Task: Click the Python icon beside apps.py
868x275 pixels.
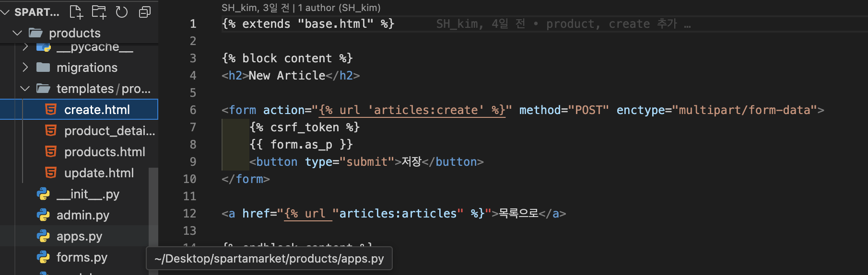Action: pyautogui.click(x=43, y=236)
